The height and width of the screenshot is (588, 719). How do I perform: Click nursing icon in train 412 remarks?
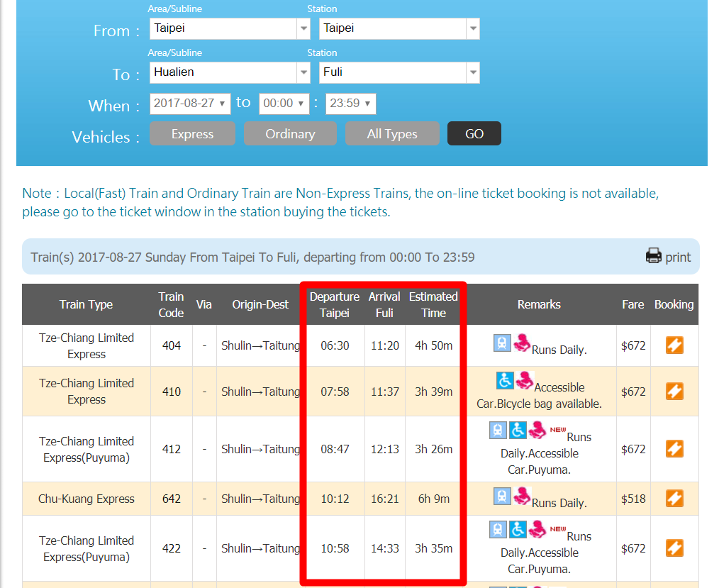537,431
